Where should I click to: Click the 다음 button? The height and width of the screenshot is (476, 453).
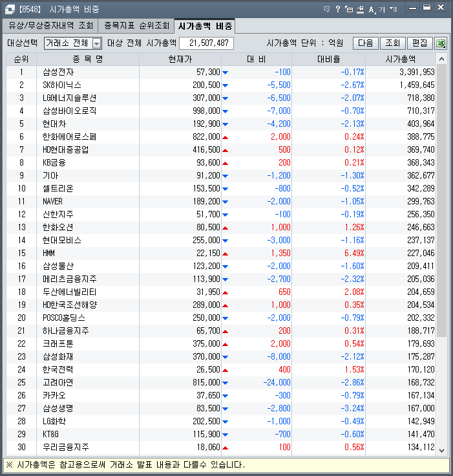pos(366,43)
